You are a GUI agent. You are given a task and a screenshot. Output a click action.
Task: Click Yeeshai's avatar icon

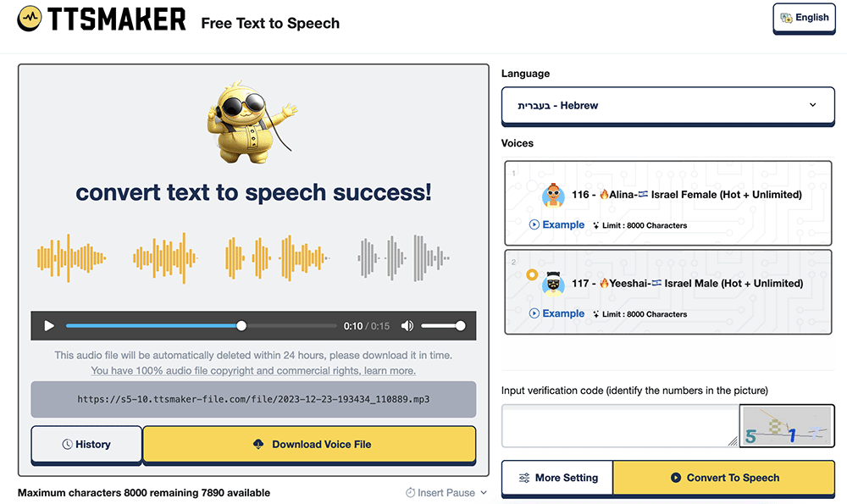(x=553, y=284)
